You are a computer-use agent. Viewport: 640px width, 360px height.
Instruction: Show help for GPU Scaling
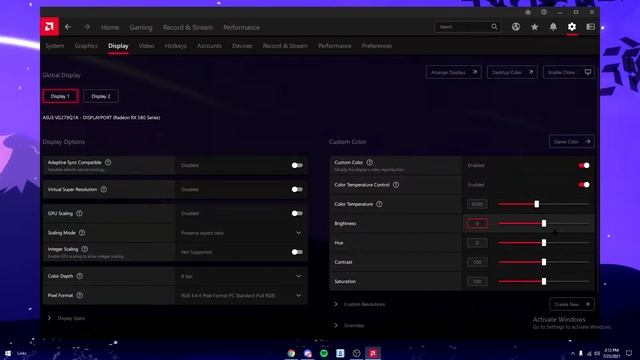coord(79,213)
